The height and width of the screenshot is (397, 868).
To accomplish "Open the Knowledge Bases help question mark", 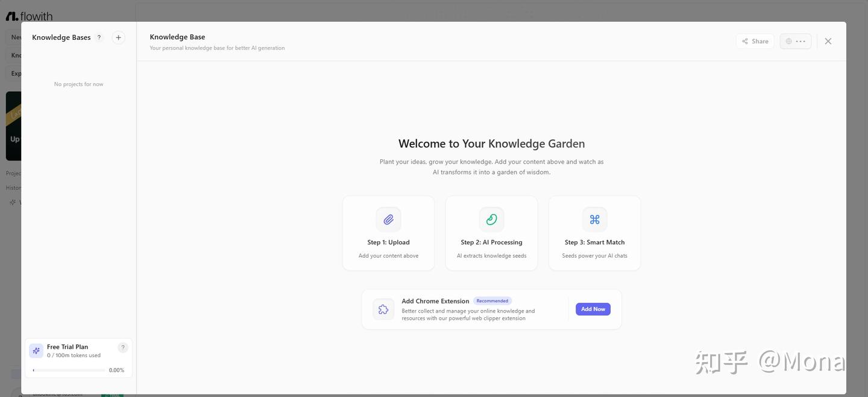I will [99, 37].
